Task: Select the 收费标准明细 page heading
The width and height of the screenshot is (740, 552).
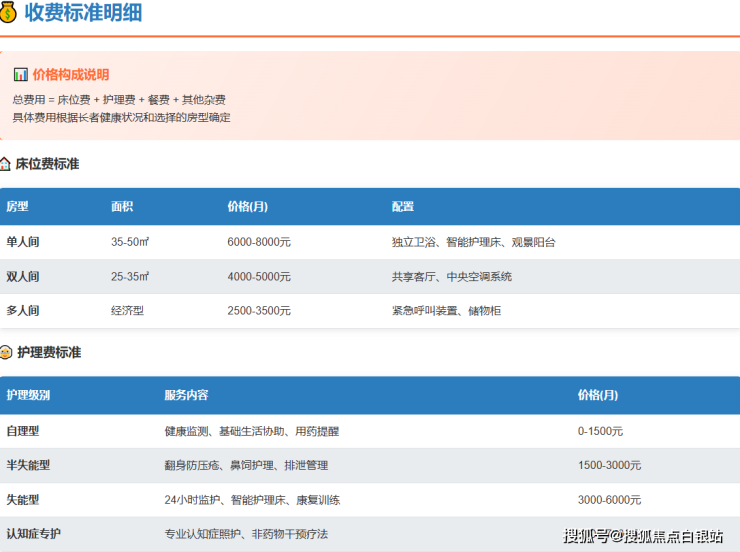Action: tap(82, 13)
